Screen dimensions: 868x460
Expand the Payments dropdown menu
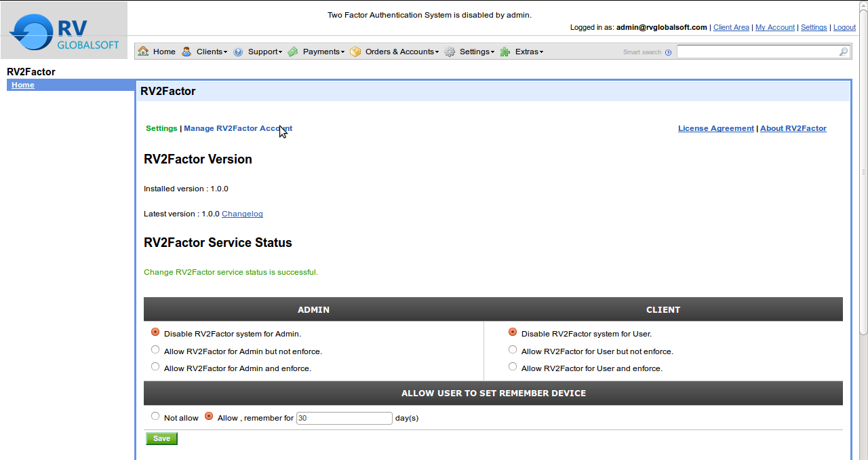coord(323,52)
